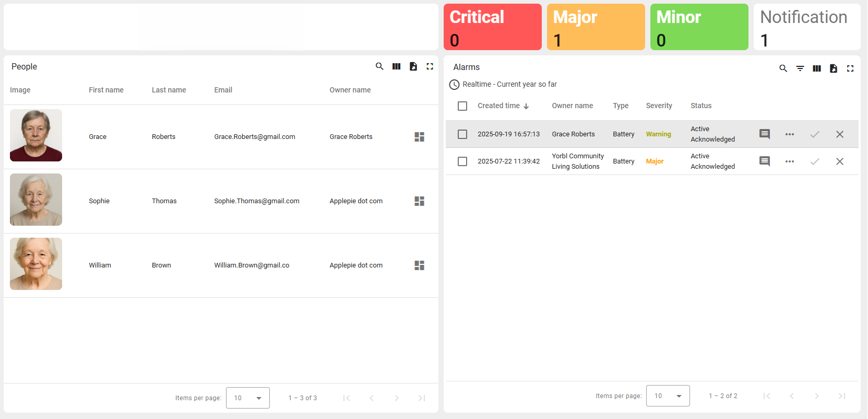Open more options for Yorbl alarm

(x=789, y=161)
